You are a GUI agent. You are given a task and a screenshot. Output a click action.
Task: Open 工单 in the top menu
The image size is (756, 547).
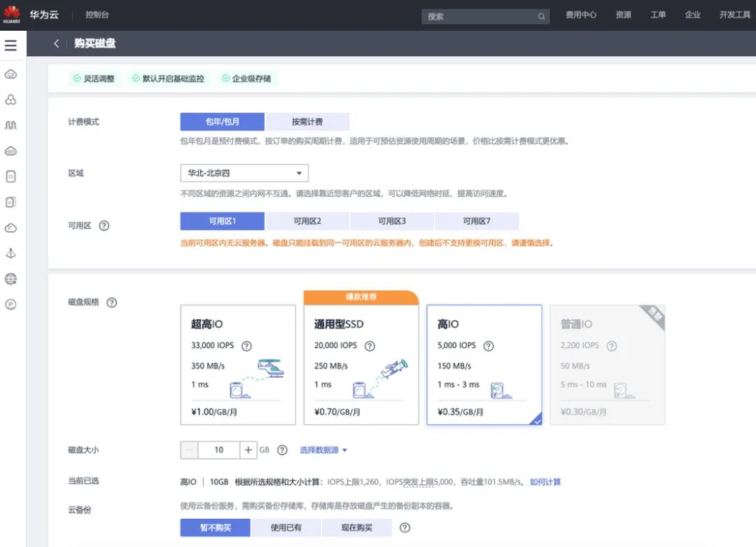(658, 15)
